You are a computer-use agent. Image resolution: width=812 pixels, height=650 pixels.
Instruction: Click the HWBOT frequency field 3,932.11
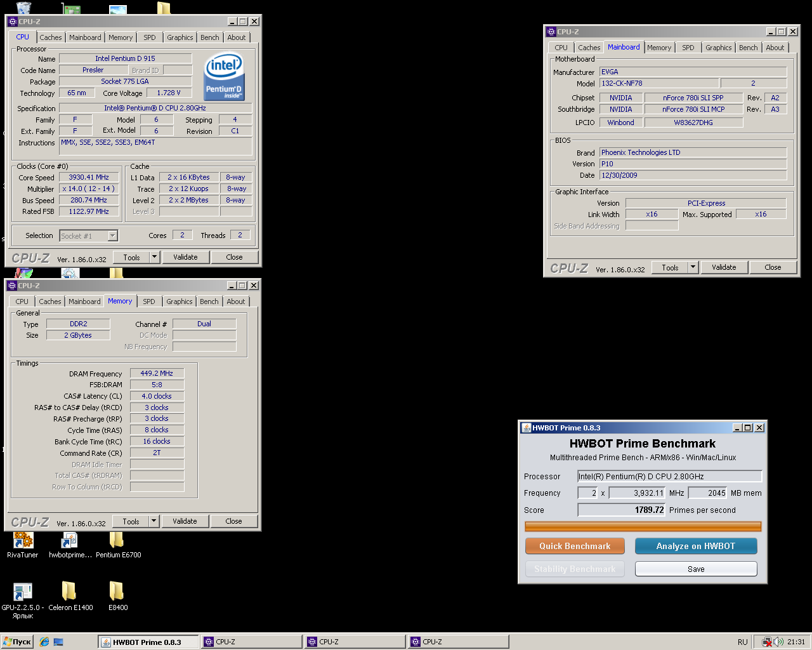(637, 493)
